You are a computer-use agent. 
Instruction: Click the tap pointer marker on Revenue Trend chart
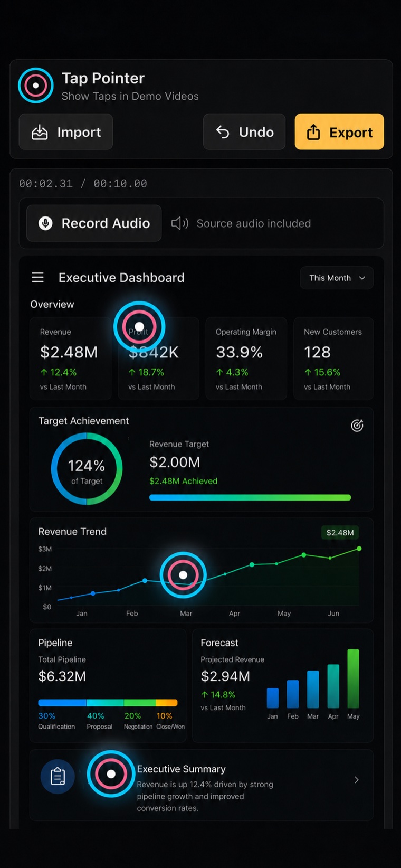(x=183, y=575)
